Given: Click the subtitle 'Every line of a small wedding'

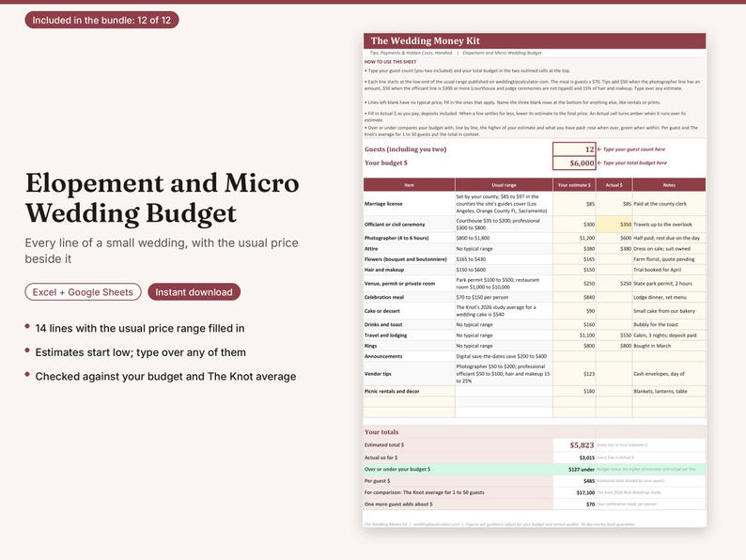Looking at the screenshot, I should coord(162,251).
